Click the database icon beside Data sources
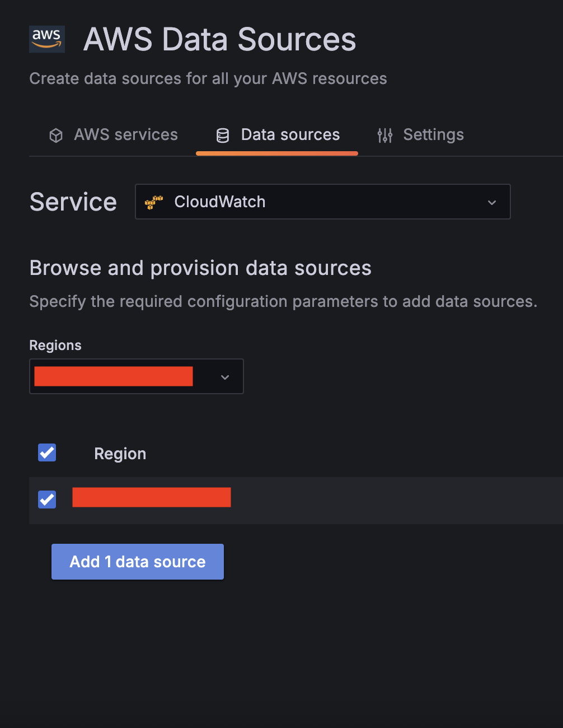The height and width of the screenshot is (728, 563). [x=223, y=136]
